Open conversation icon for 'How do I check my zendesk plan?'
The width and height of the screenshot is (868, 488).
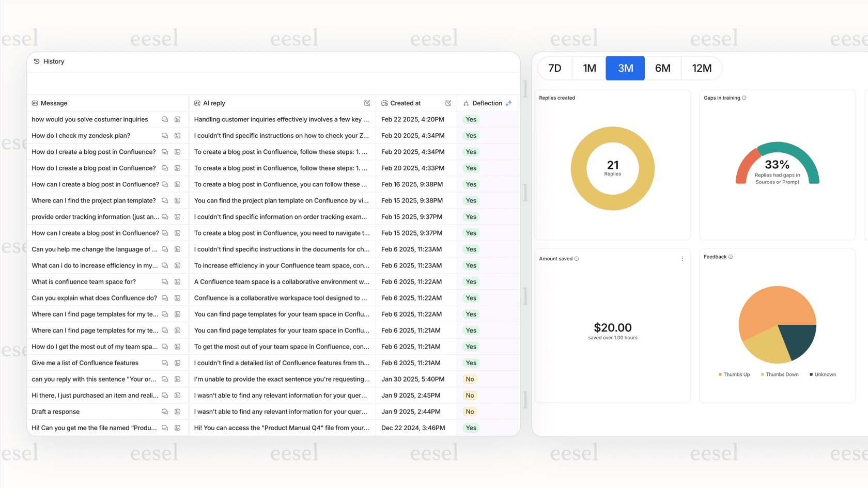pos(165,136)
